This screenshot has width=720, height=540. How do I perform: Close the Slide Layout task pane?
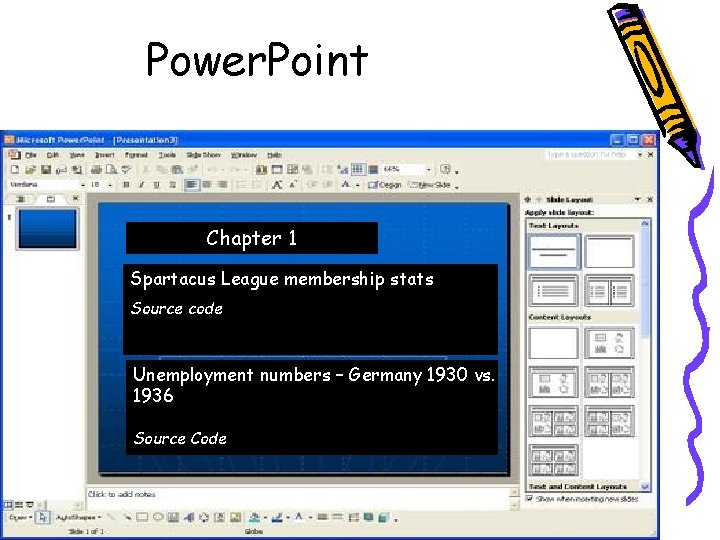coord(650,199)
